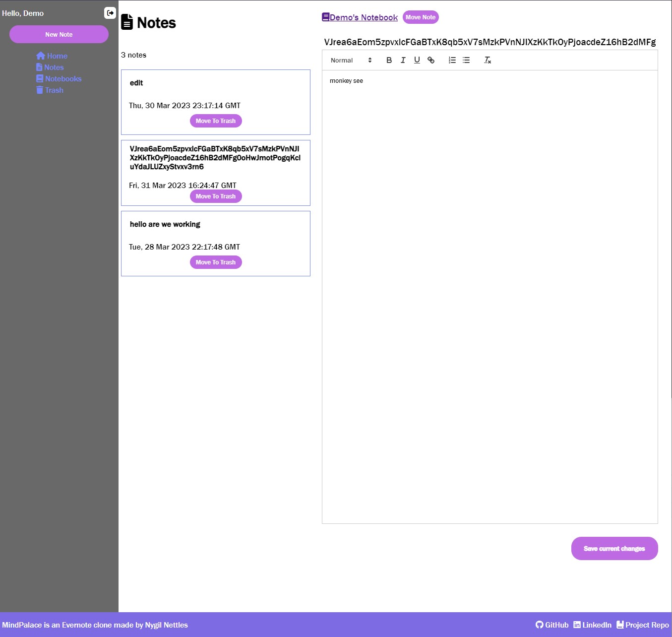Image resolution: width=672 pixels, height=637 pixels.
Task: Click the Move Note button
Action: coord(421,17)
